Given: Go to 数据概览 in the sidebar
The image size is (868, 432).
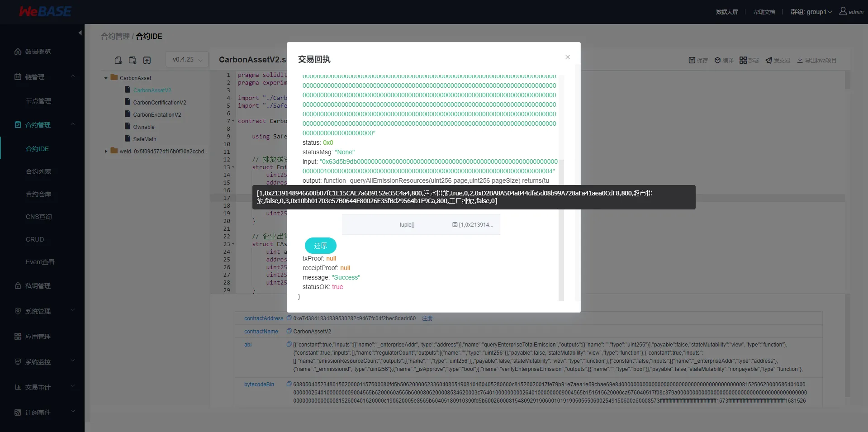Looking at the screenshot, I should click(38, 52).
